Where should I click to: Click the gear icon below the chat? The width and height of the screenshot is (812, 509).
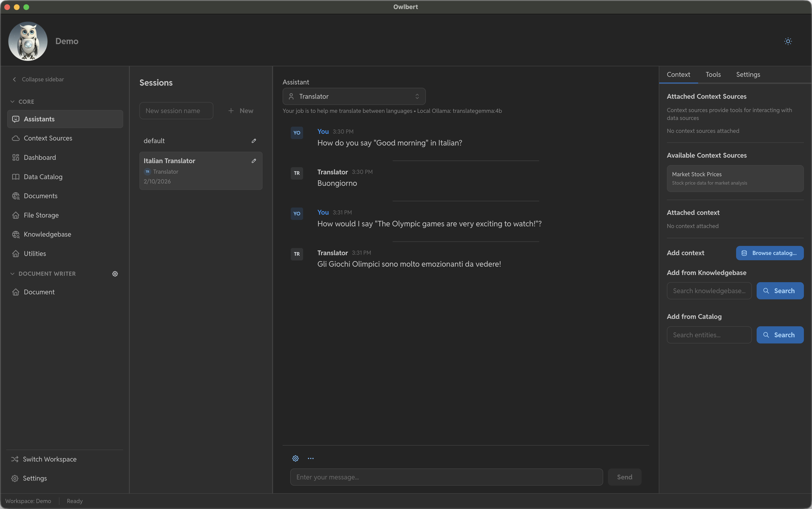tap(295, 458)
